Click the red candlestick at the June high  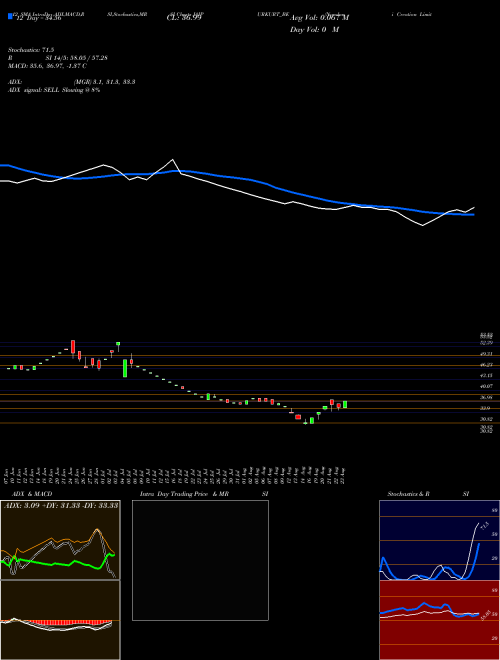pyautogui.click(x=73, y=347)
